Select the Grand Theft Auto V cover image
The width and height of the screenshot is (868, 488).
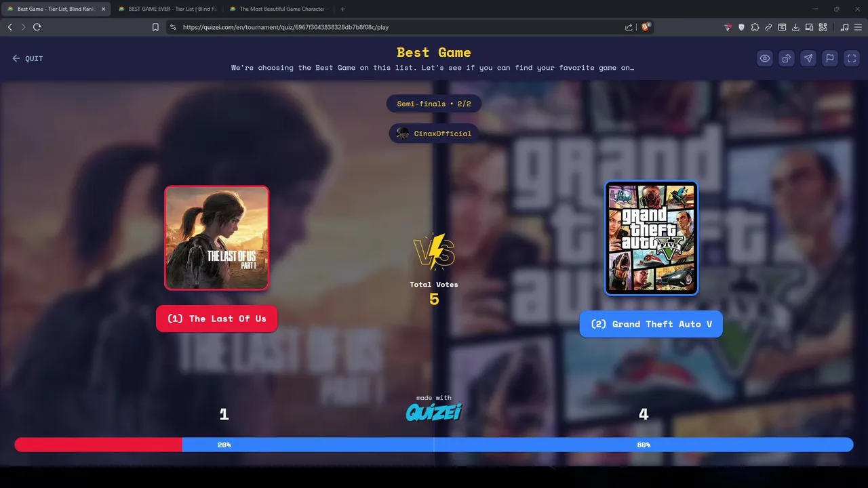[652, 238]
